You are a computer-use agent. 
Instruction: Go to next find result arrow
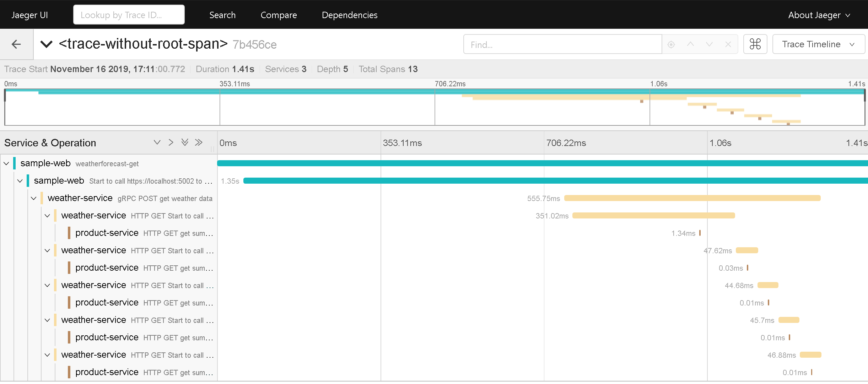[709, 44]
